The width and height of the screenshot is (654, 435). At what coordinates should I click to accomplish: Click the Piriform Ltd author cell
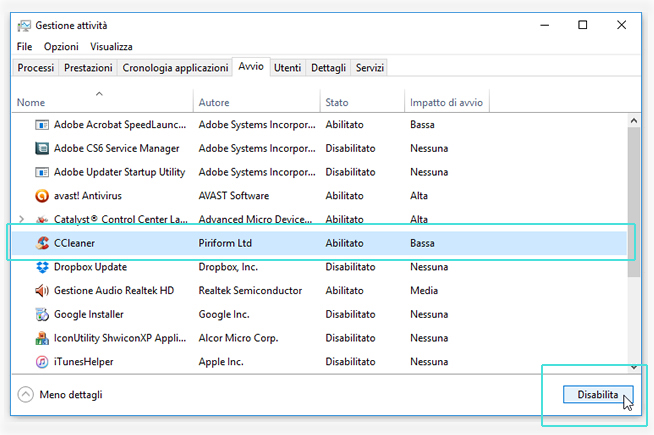[225, 243]
